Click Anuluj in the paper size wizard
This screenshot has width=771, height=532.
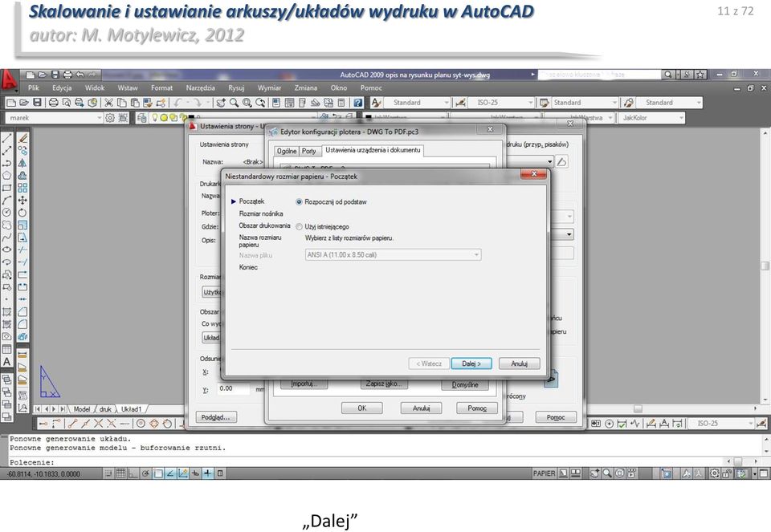[520, 363]
